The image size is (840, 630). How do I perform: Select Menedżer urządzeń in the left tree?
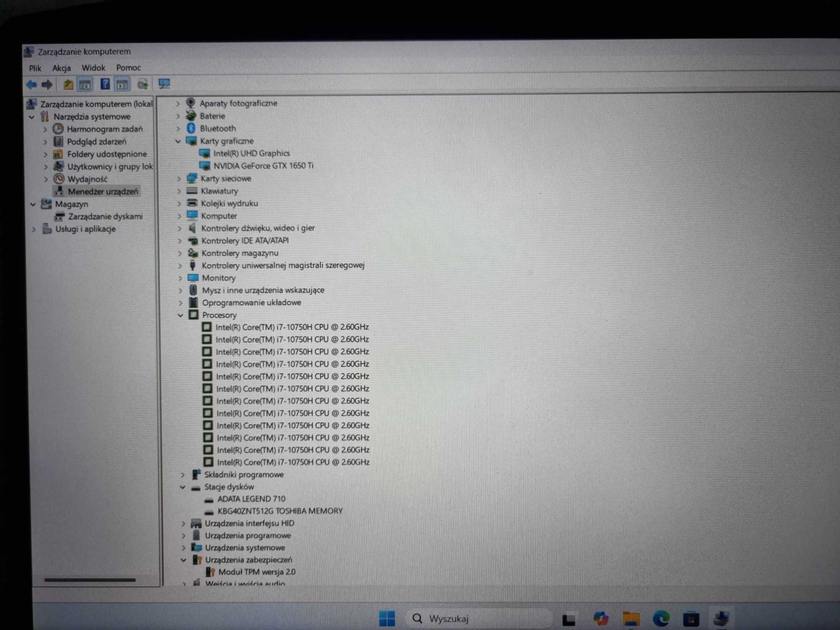click(103, 192)
